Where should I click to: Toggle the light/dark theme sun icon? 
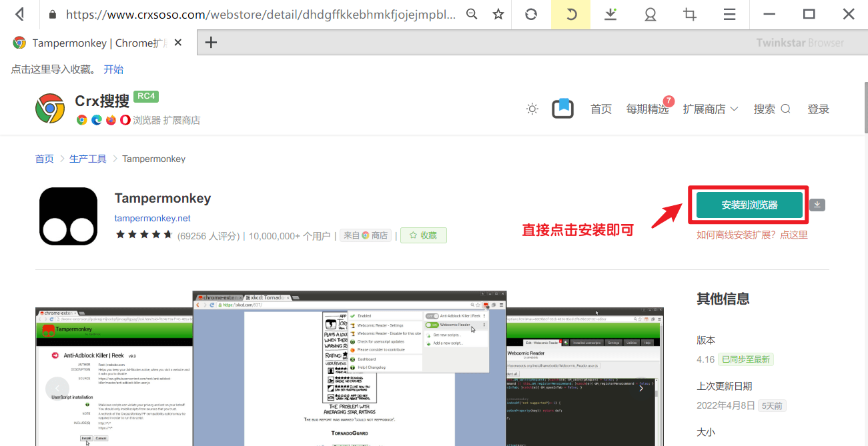[532, 109]
